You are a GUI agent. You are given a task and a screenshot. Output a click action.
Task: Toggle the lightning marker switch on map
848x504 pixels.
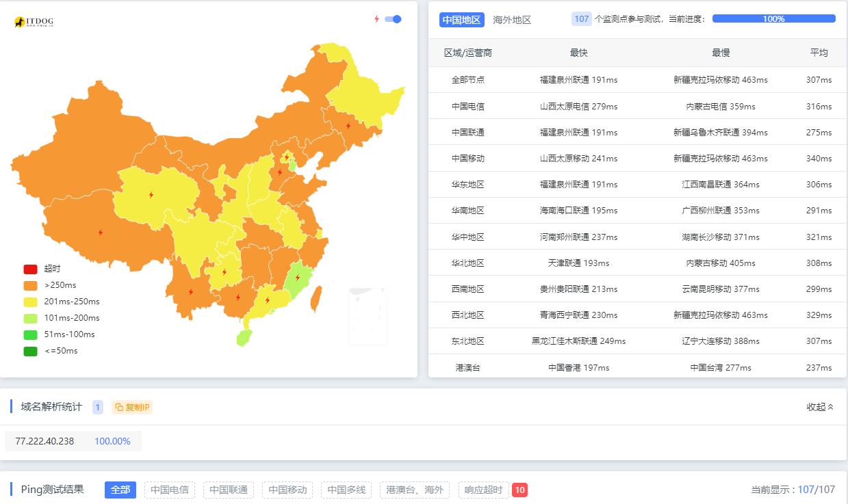pos(393,19)
